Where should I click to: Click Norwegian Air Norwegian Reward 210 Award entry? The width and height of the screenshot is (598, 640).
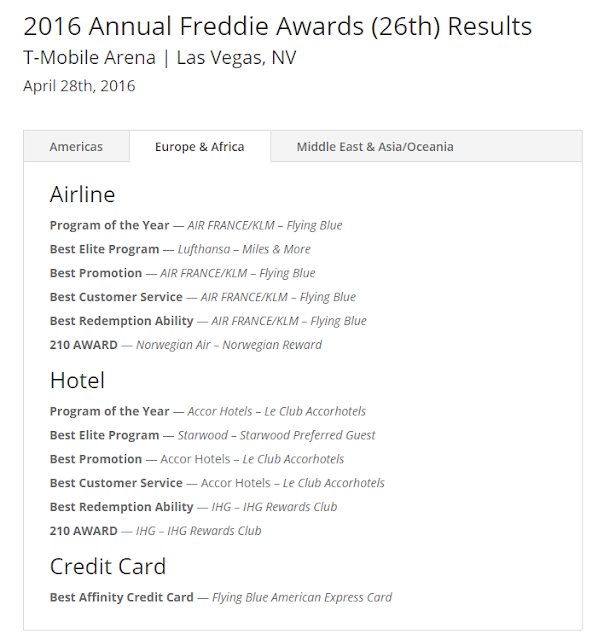[x=186, y=345]
